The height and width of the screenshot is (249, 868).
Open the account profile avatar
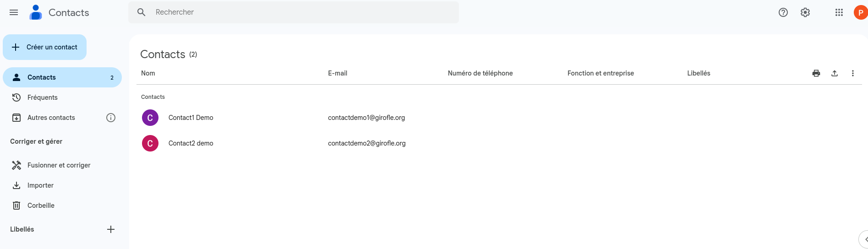click(x=860, y=12)
